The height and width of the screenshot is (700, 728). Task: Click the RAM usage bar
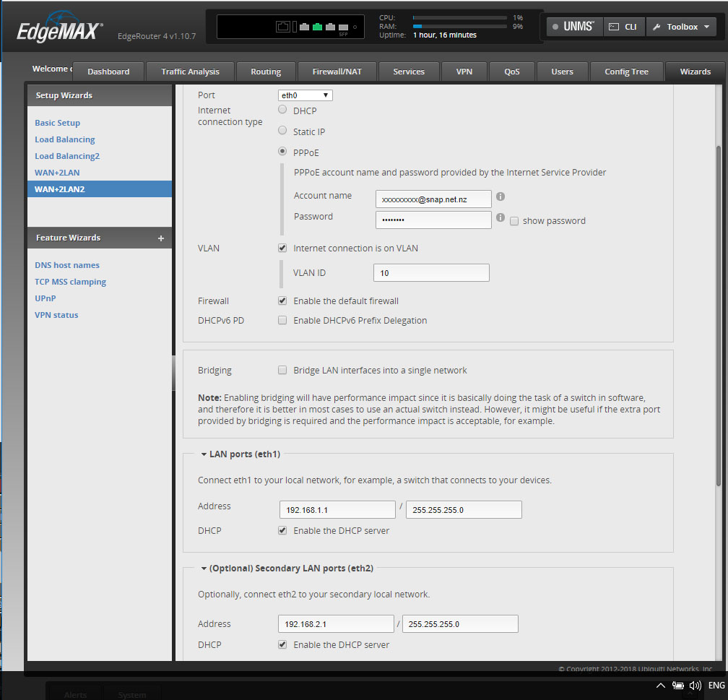(x=459, y=27)
